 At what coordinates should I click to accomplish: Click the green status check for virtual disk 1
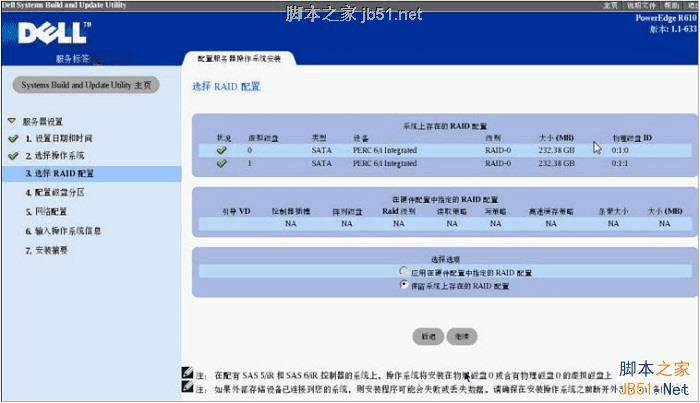tap(221, 163)
